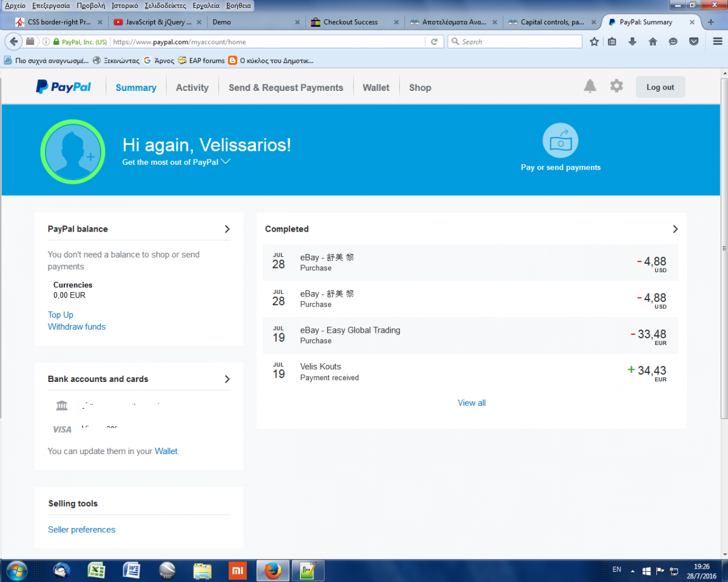Open the Pocket icon in toolbar

coord(693,42)
